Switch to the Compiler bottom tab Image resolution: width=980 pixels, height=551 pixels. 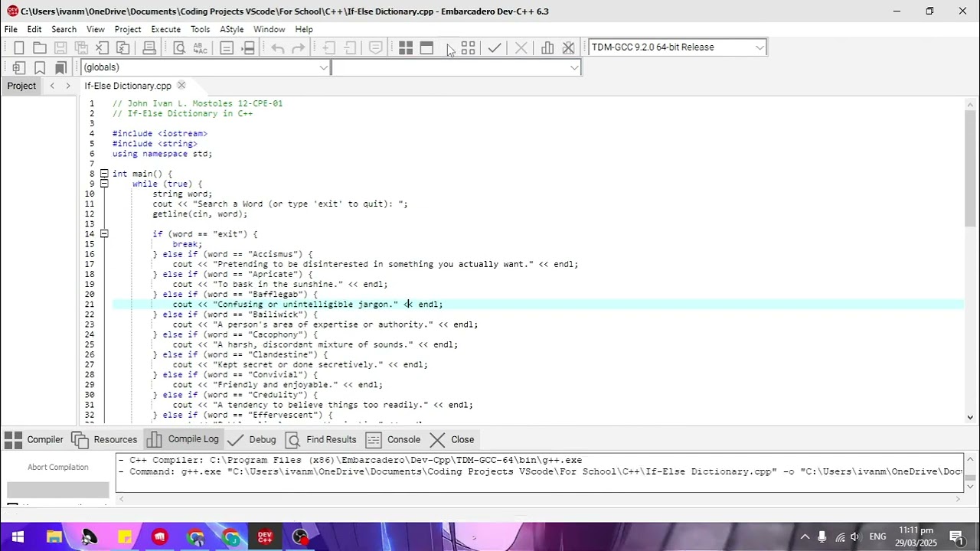pos(34,439)
